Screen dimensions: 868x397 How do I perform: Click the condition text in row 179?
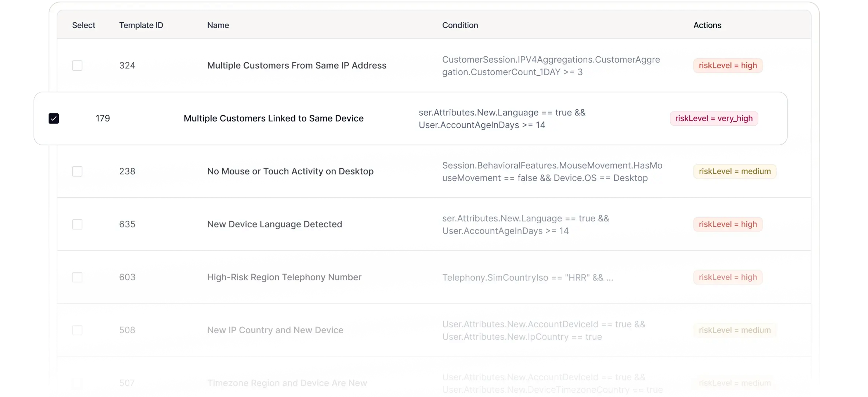pyautogui.click(x=502, y=119)
